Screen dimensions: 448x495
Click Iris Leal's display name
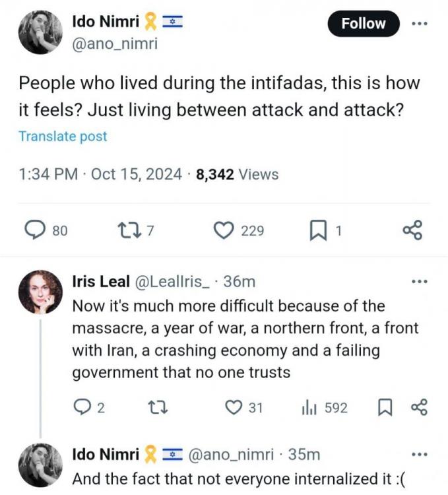click(100, 282)
